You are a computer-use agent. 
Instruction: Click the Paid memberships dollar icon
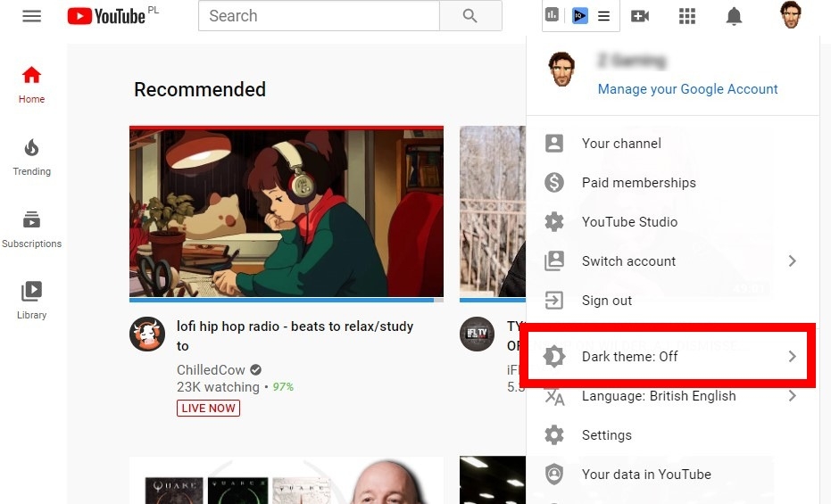[553, 183]
